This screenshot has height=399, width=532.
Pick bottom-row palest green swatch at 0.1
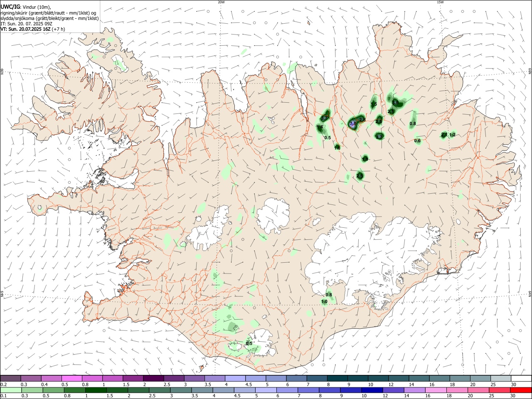pyautogui.click(x=10, y=390)
